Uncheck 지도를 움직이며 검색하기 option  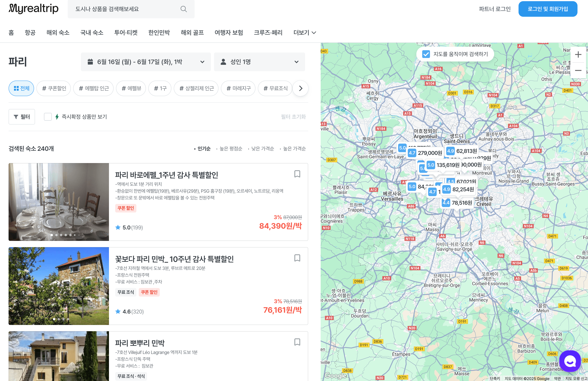tap(426, 54)
